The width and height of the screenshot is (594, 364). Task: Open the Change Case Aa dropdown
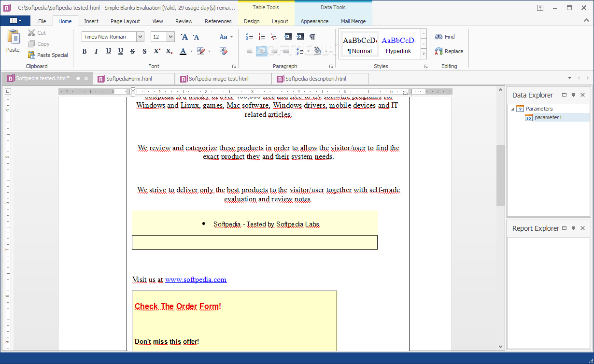[226, 37]
